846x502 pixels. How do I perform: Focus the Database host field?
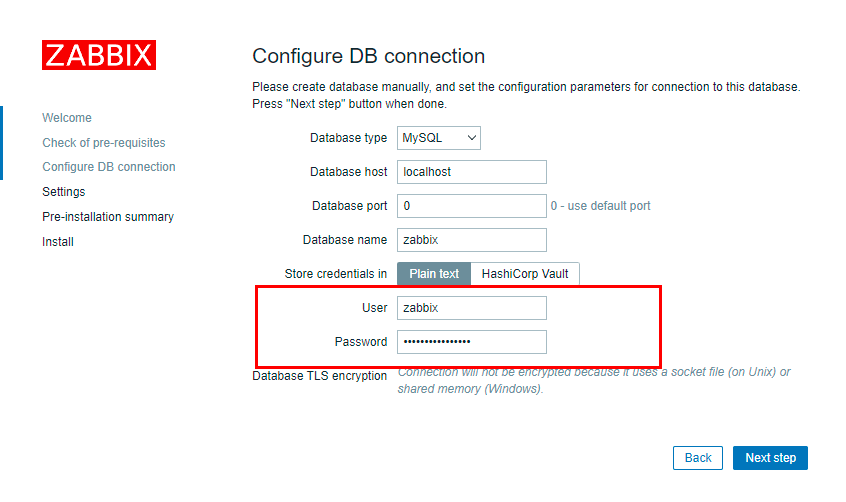[x=472, y=172]
